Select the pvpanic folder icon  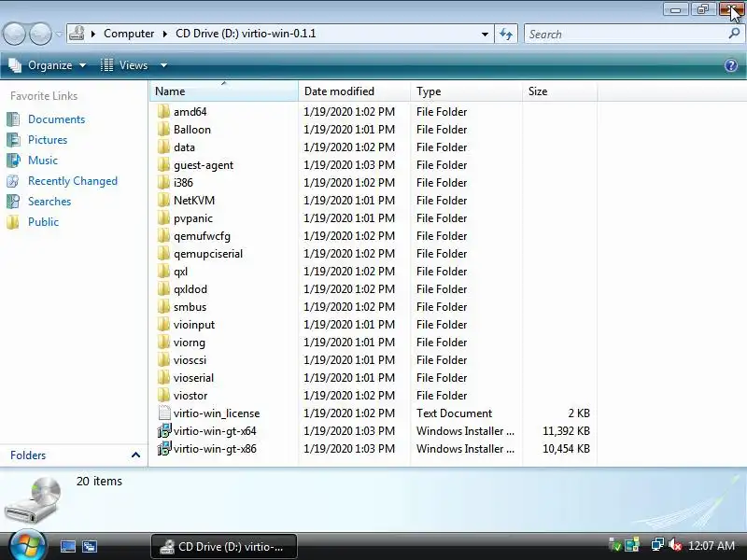pyautogui.click(x=163, y=218)
